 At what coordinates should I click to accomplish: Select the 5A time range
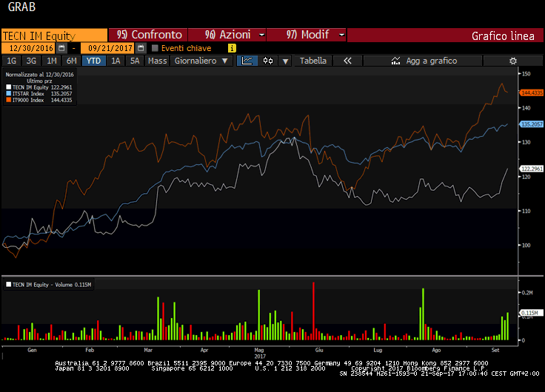(135, 61)
